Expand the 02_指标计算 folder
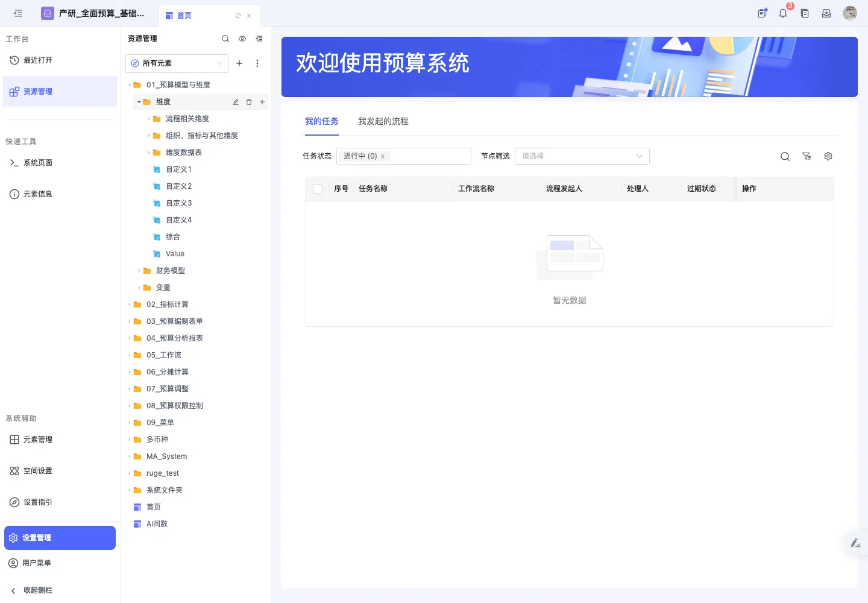Image resolution: width=868 pixels, height=603 pixels. [x=130, y=305]
